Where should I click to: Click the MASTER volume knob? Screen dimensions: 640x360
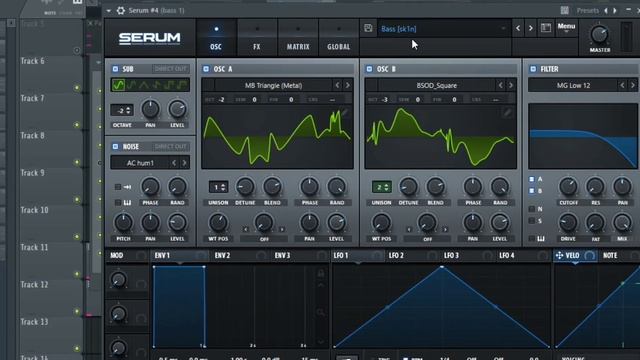[x=600, y=35]
